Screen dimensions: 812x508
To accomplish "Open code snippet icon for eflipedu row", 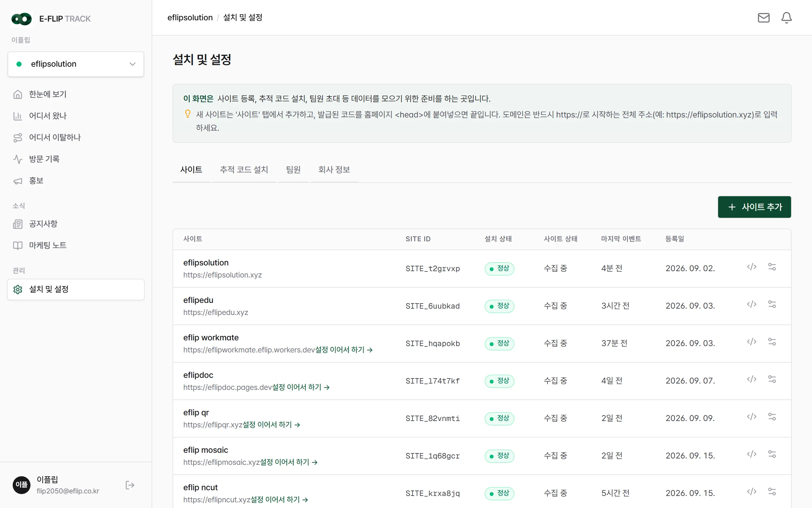I will (752, 304).
